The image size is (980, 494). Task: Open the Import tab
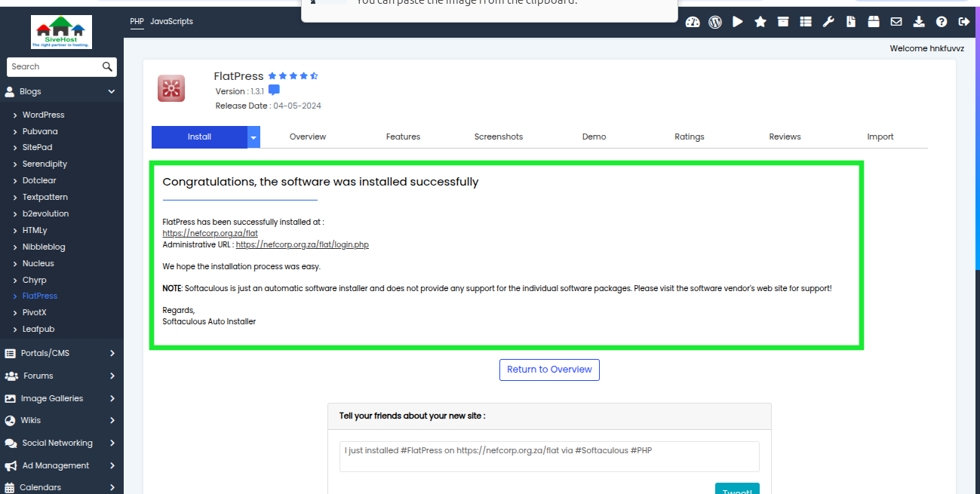[880, 137]
